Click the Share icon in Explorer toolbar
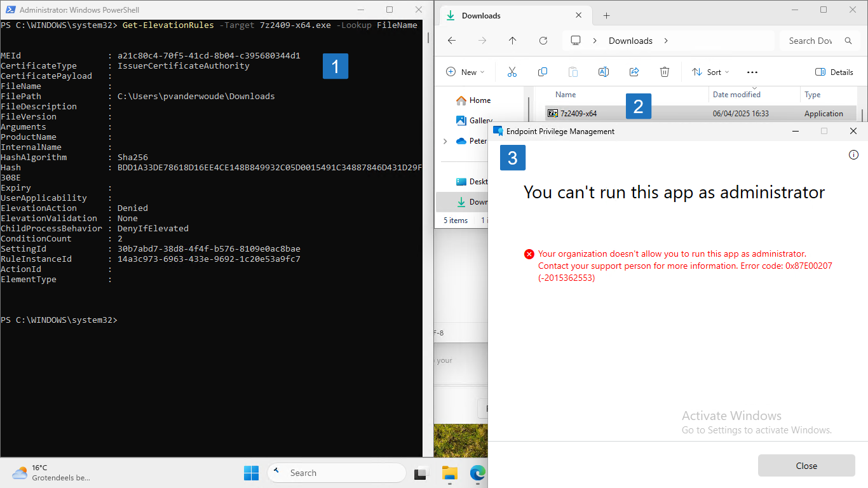The height and width of the screenshot is (488, 868). (x=634, y=72)
